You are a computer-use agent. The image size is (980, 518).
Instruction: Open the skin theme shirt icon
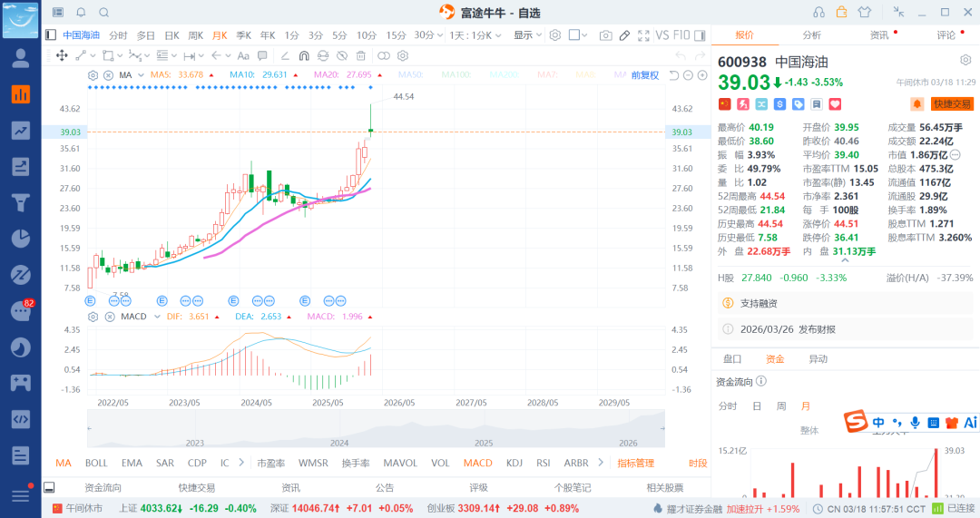click(865, 12)
